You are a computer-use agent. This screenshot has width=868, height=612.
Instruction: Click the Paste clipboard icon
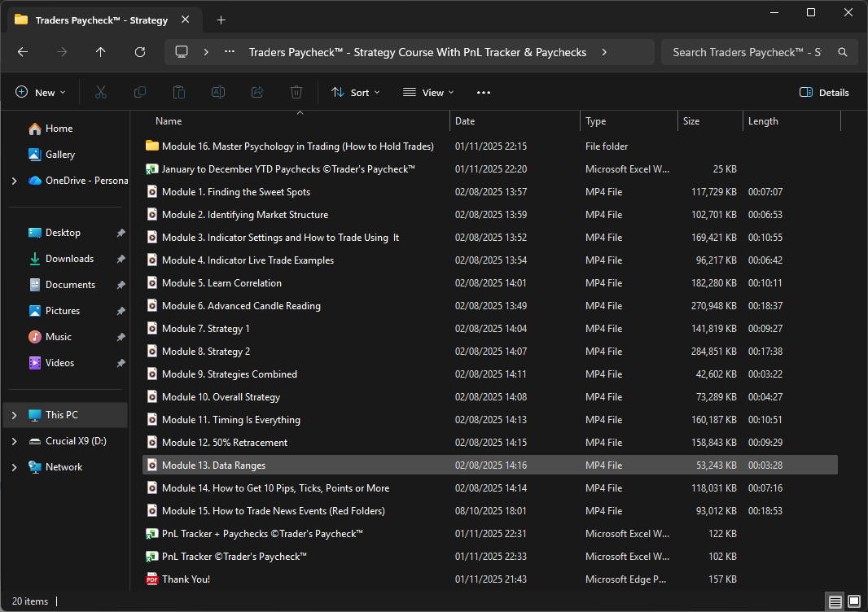coord(179,92)
